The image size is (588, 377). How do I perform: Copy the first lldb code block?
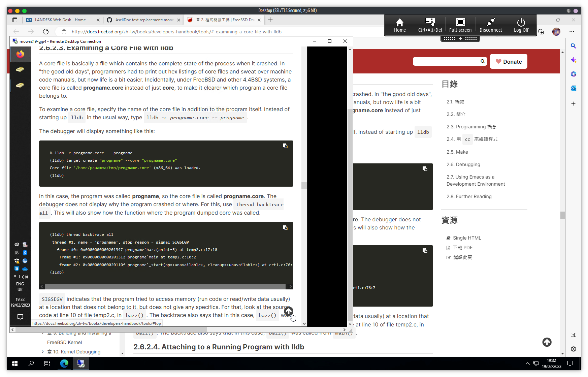[x=285, y=146]
